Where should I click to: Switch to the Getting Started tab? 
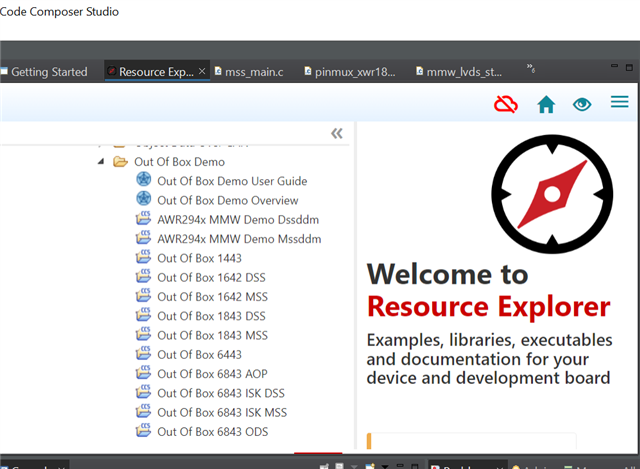point(44,72)
